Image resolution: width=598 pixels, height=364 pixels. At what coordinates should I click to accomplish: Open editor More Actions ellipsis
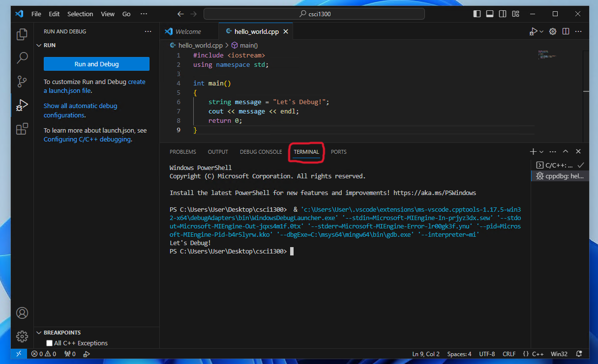pyautogui.click(x=579, y=31)
